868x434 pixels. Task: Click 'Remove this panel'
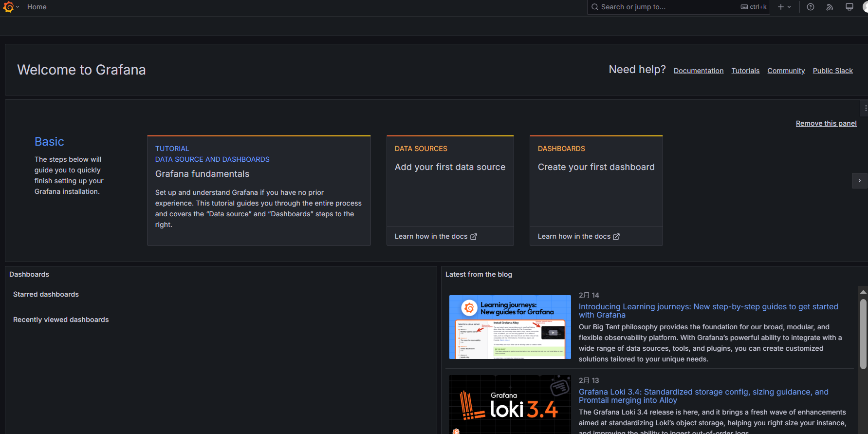826,123
